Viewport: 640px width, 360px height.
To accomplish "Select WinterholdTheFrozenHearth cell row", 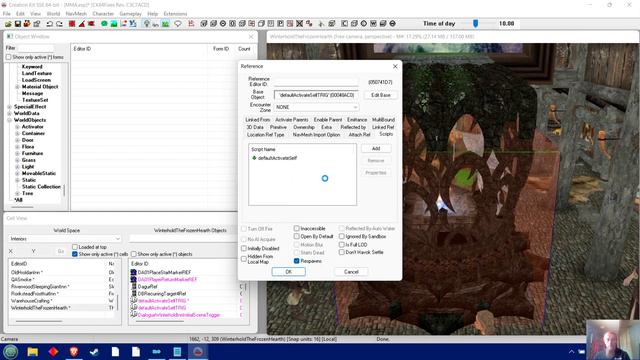I will pyautogui.click(x=62, y=308).
